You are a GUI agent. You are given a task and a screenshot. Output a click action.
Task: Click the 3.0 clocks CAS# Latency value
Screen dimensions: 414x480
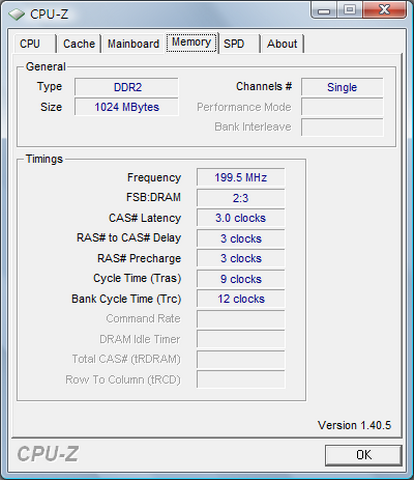point(241,218)
